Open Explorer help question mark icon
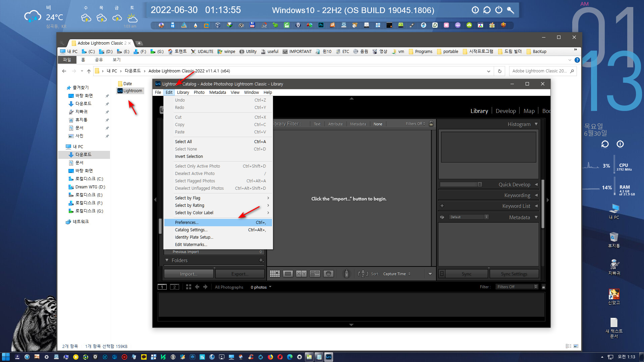The height and width of the screenshot is (362, 644). 577,60
